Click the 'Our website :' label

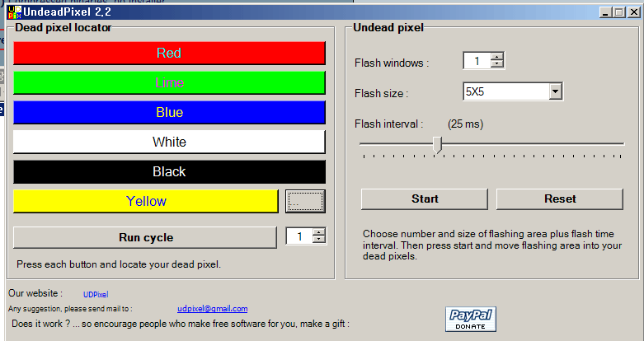click(35, 293)
